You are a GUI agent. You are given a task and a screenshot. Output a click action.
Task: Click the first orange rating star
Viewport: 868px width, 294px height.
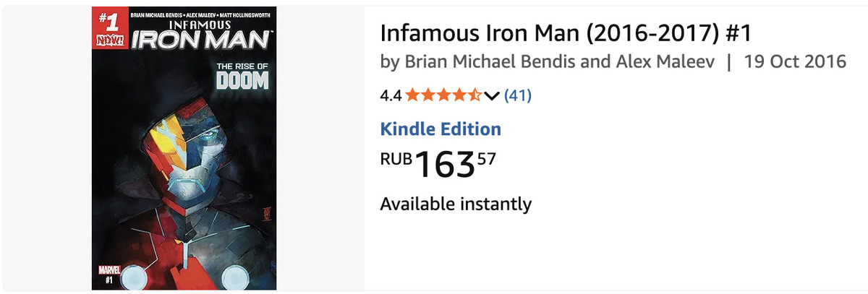(413, 95)
